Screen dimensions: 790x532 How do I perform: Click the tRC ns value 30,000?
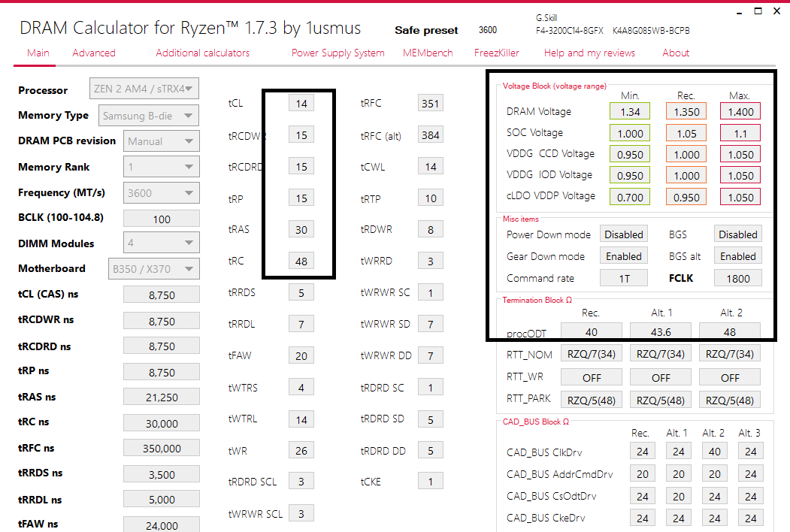click(x=161, y=423)
